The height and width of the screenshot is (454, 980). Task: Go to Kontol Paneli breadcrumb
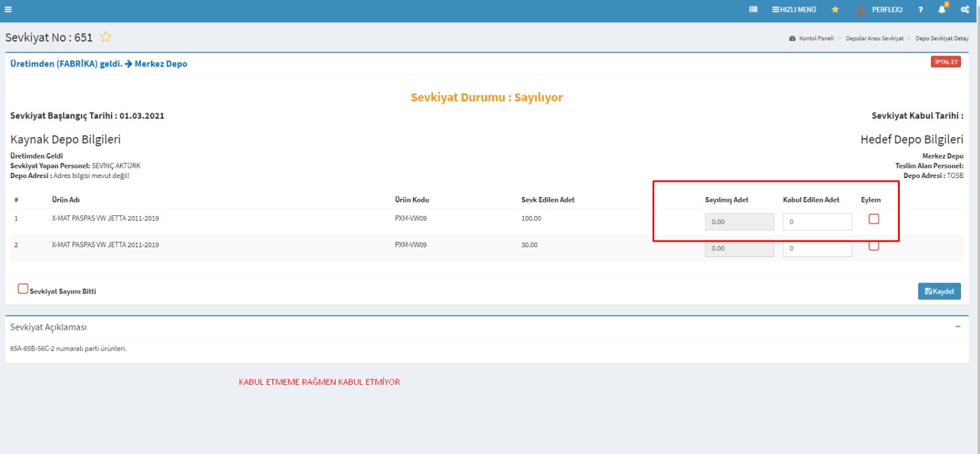coord(816,39)
